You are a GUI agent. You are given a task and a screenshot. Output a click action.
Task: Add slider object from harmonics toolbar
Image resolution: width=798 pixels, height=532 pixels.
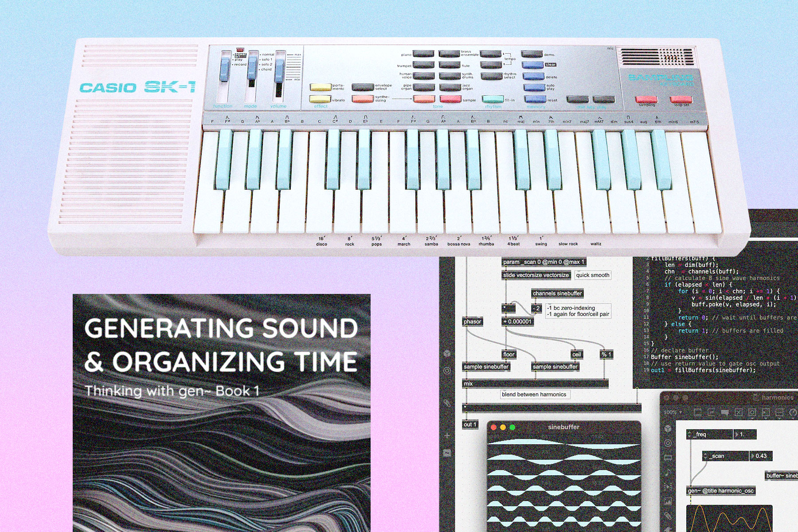click(779, 412)
